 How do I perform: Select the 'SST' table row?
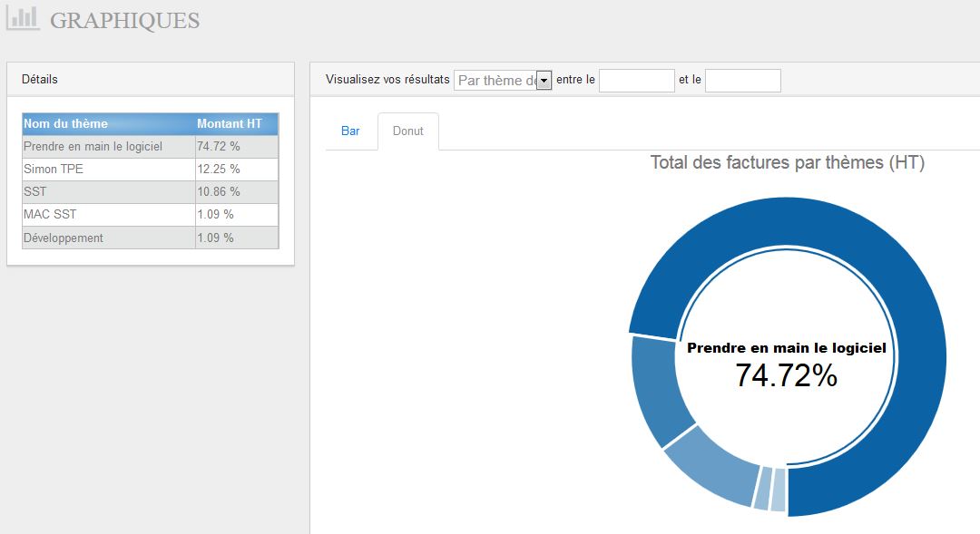point(151,191)
